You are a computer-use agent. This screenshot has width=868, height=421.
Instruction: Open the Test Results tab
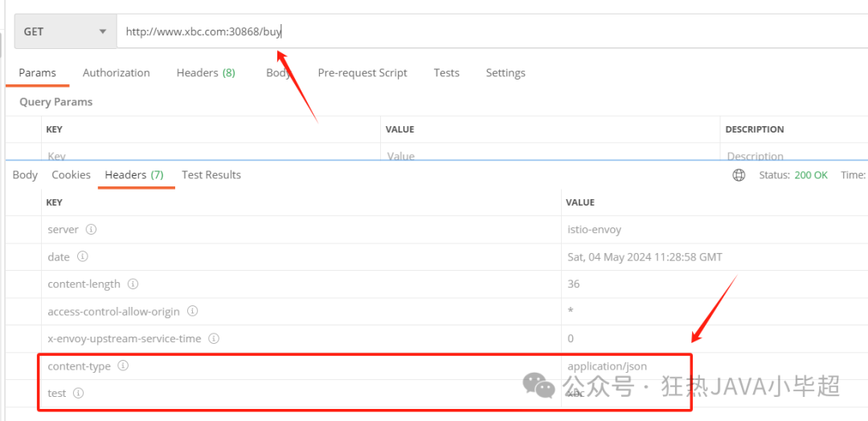pos(211,175)
